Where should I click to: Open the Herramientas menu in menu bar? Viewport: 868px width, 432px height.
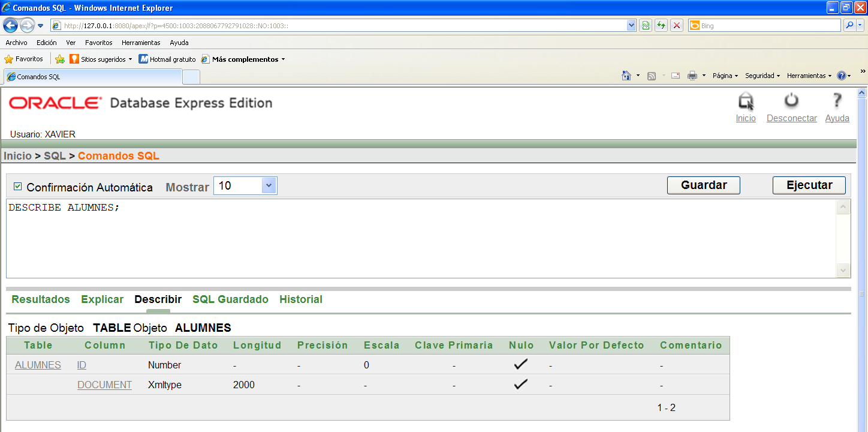[x=141, y=43]
